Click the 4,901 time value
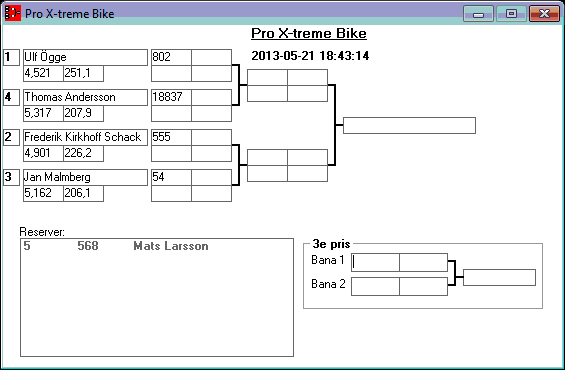The width and height of the screenshot is (565, 370). (43, 153)
